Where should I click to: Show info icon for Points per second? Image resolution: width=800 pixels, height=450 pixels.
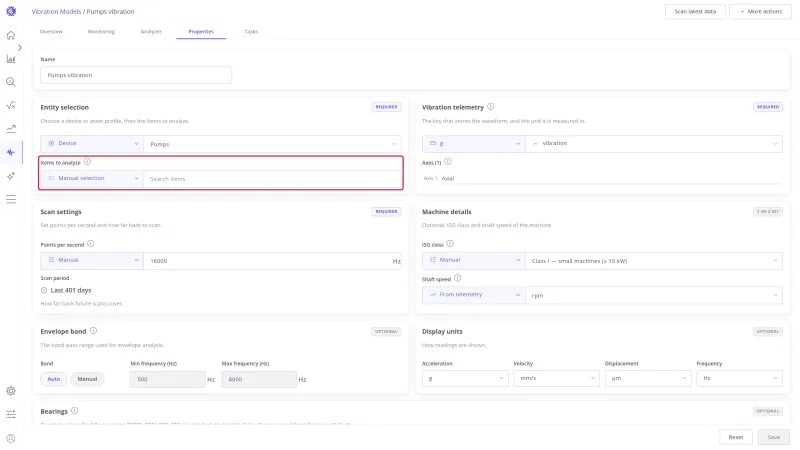pos(91,244)
